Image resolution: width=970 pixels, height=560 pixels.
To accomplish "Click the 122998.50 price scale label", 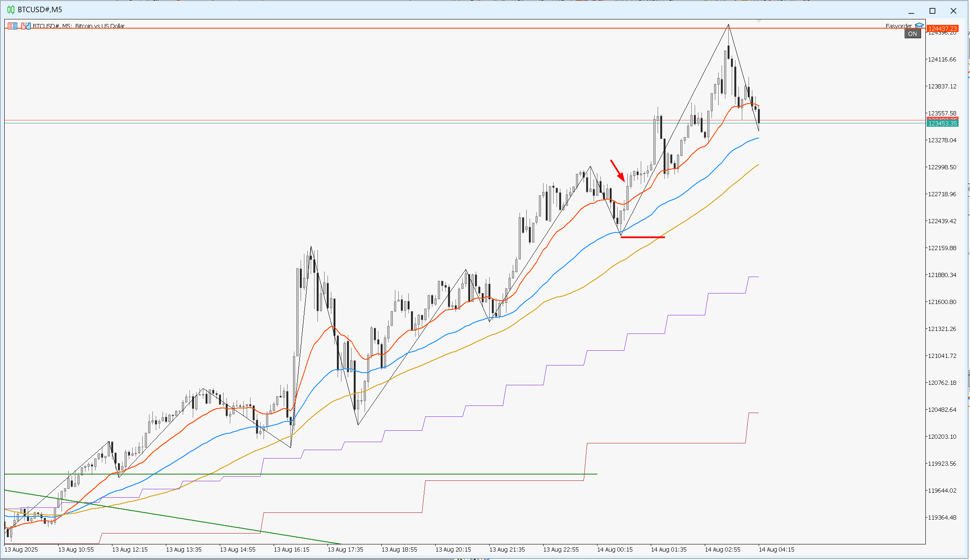I will click(x=942, y=167).
